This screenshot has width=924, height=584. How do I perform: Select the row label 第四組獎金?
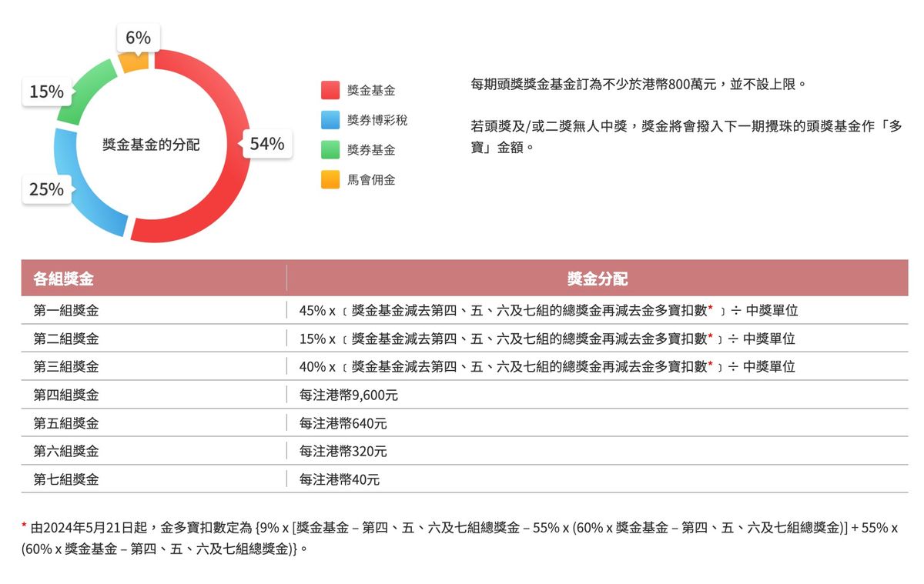(66, 395)
